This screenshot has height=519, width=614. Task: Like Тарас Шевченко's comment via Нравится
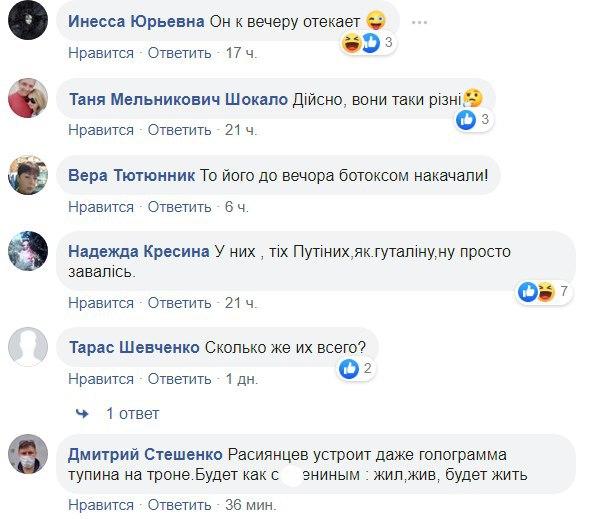[x=101, y=380]
